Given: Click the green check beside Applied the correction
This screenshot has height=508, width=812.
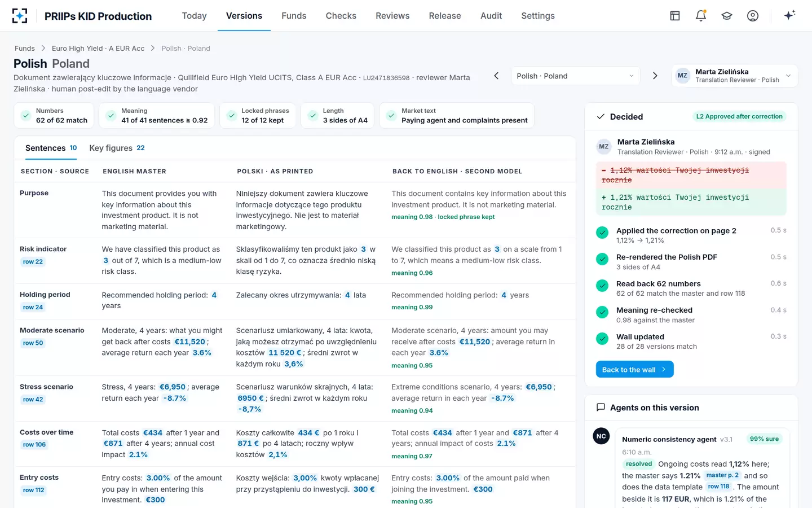Looking at the screenshot, I should click(x=602, y=232).
